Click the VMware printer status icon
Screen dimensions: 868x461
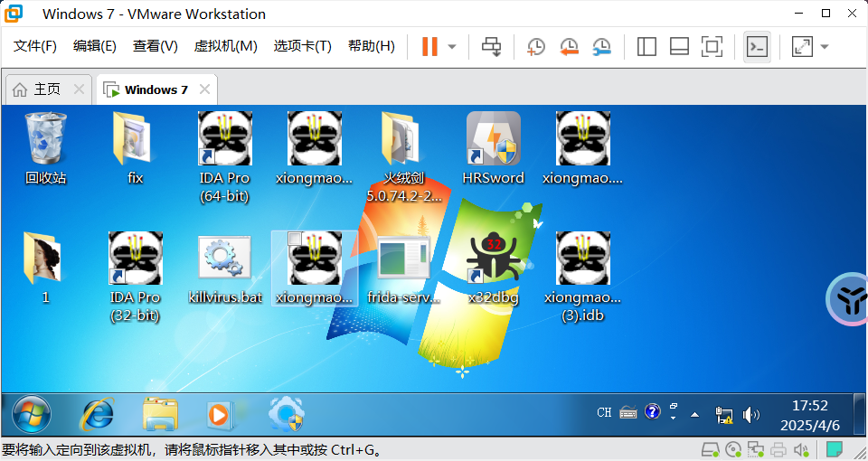[x=778, y=449]
